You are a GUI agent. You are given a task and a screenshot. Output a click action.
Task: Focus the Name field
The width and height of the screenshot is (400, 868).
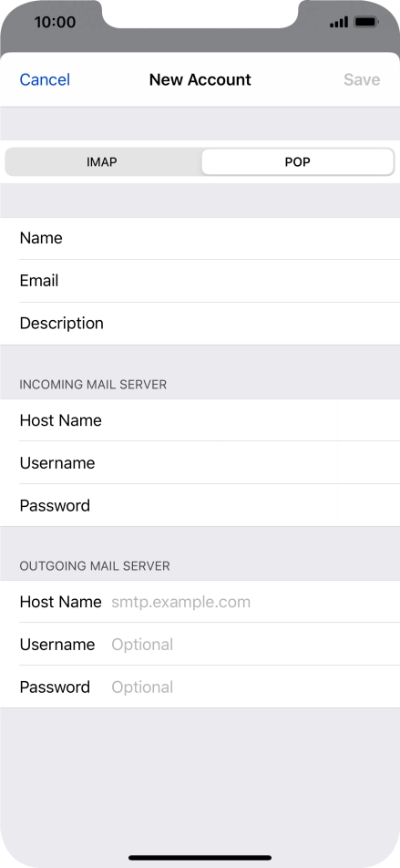200,239
